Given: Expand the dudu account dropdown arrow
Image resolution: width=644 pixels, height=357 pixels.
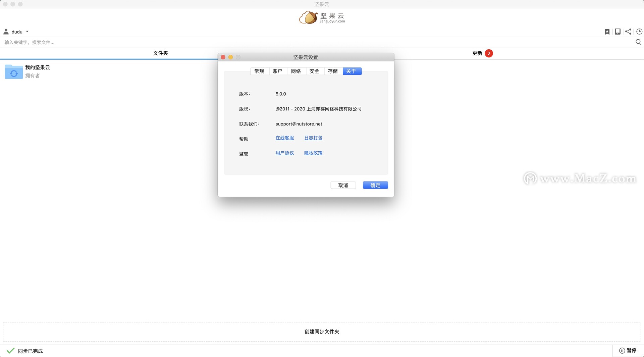Looking at the screenshot, I should click(27, 32).
